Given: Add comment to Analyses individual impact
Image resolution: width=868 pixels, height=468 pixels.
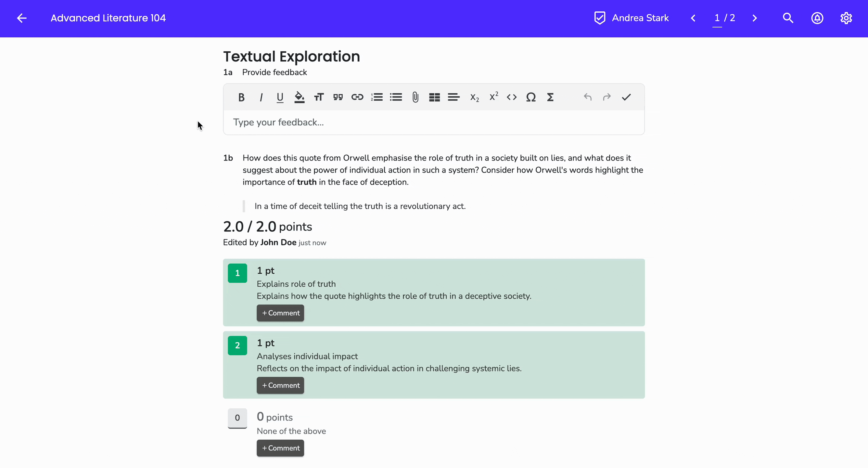Looking at the screenshot, I should 280,386.
